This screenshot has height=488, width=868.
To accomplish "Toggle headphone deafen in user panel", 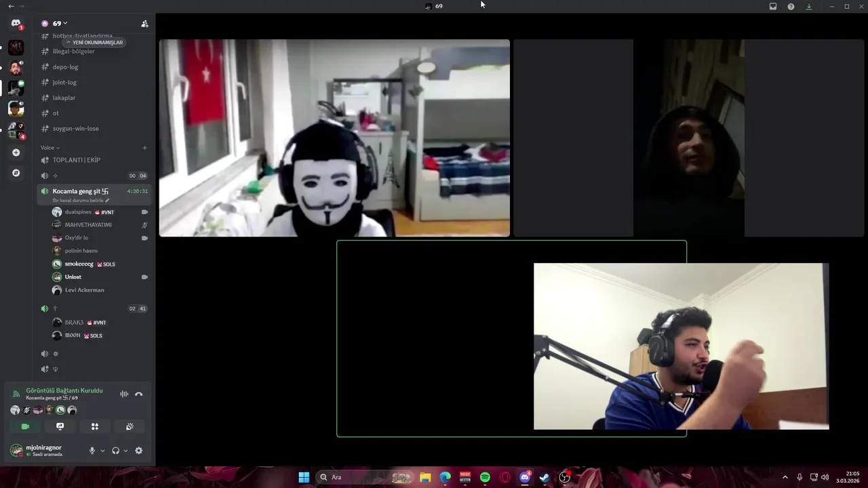I will (115, 451).
